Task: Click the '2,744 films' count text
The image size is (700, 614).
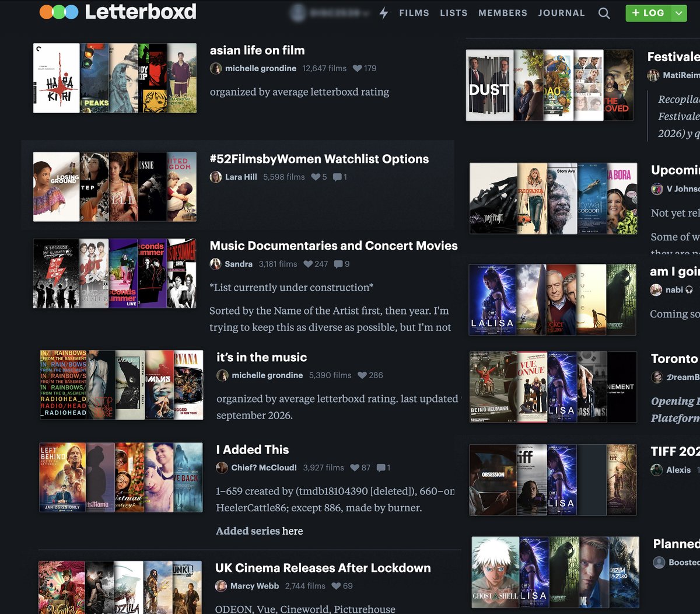Action: (x=305, y=586)
